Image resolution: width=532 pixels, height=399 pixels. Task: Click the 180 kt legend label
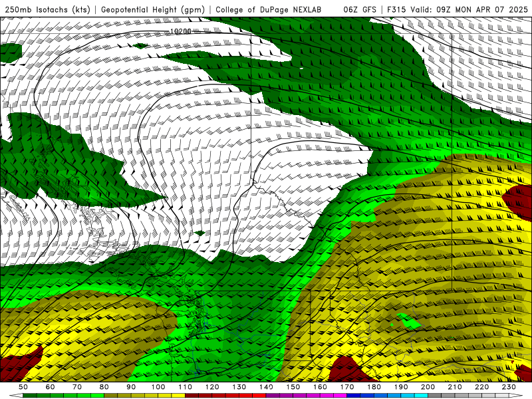pyautogui.click(x=374, y=387)
